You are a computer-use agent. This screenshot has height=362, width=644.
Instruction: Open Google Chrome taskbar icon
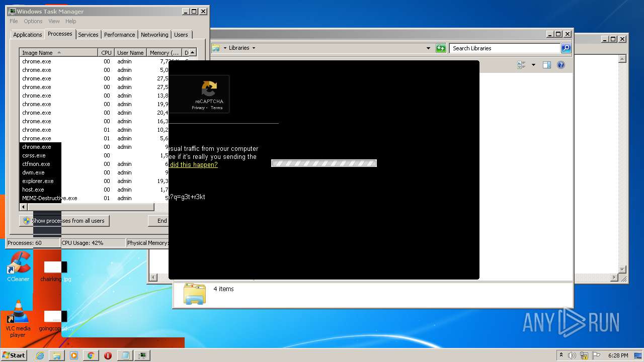pyautogui.click(x=91, y=355)
